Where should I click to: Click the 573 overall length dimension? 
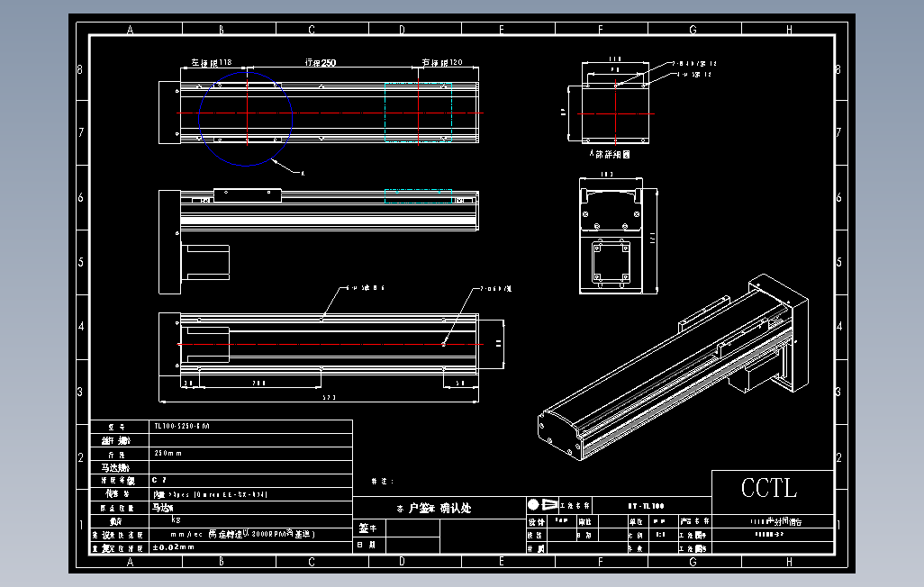[x=329, y=398]
